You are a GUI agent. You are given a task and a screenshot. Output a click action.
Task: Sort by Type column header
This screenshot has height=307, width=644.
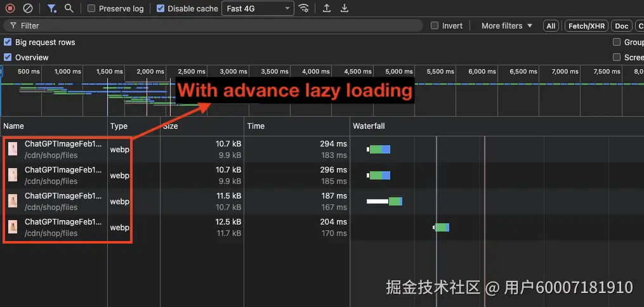[x=134, y=126]
